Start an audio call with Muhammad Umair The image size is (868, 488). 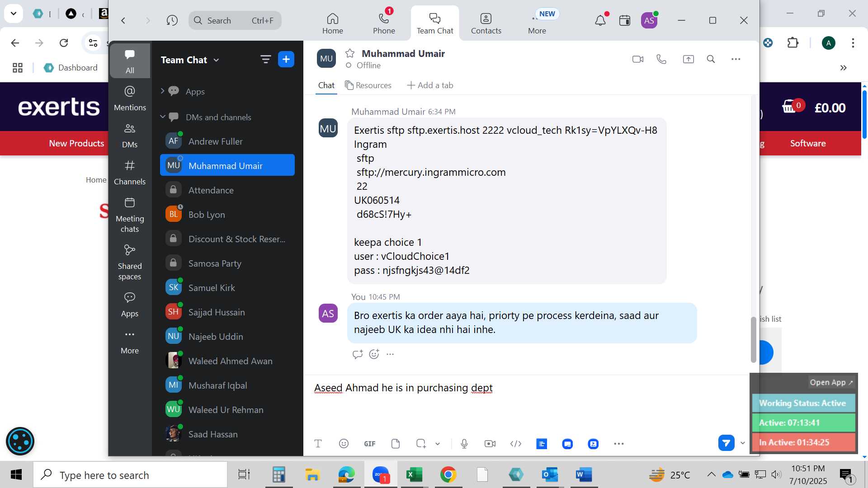click(x=661, y=59)
